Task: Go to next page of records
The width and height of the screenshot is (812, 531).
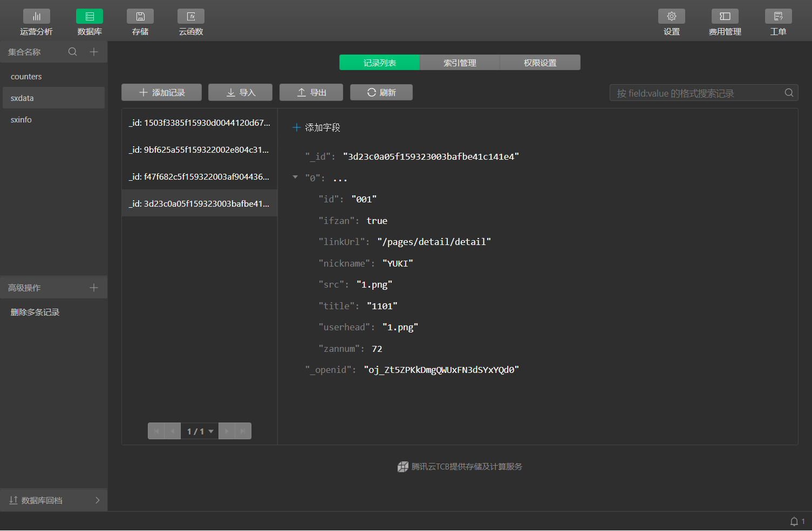Action: coord(227,431)
